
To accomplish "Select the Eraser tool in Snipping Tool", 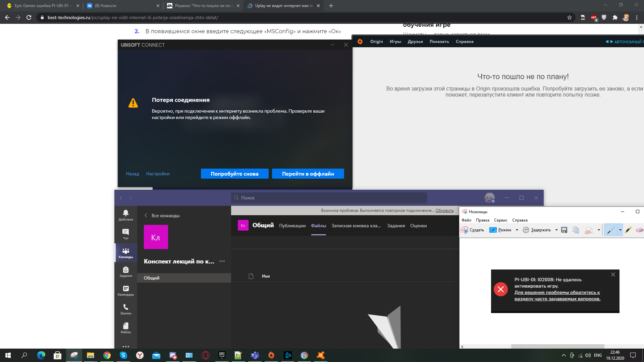I will (x=639, y=230).
